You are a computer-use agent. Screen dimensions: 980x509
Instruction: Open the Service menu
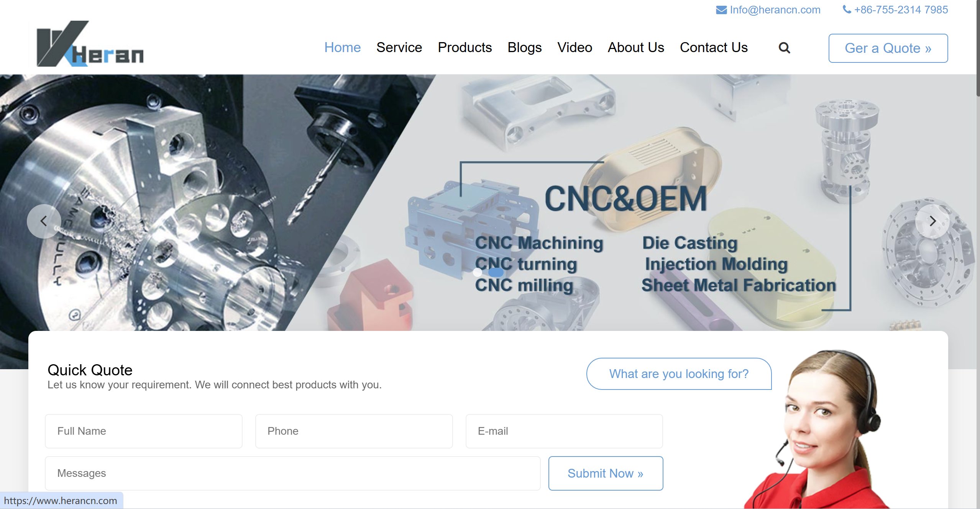(x=399, y=47)
